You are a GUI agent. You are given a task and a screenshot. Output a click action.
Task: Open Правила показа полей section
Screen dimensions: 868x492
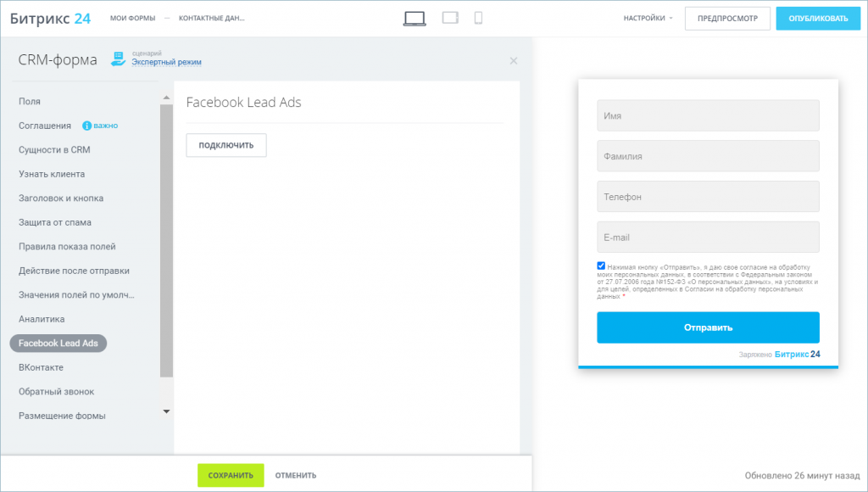pyautogui.click(x=67, y=247)
